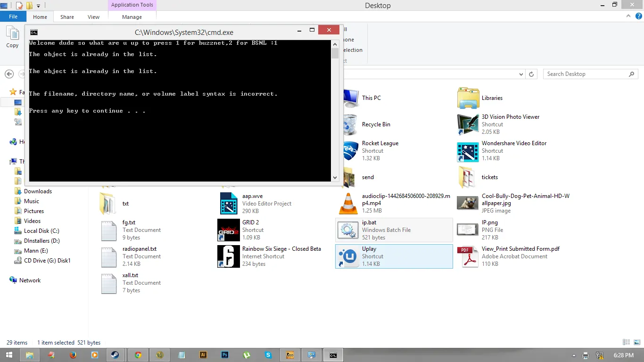Open the address bar history dropdown
Image resolution: width=644 pixels, height=362 pixels.
(x=521, y=74)
